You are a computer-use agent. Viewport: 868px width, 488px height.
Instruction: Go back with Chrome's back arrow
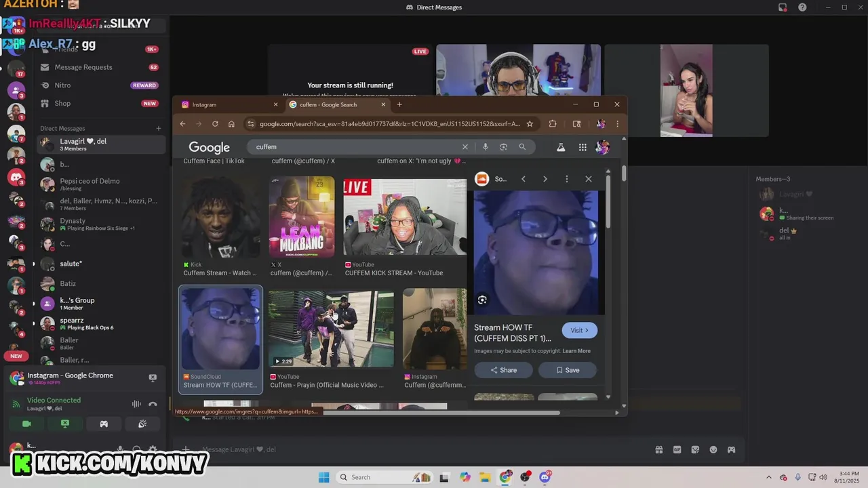pos(182,124)
